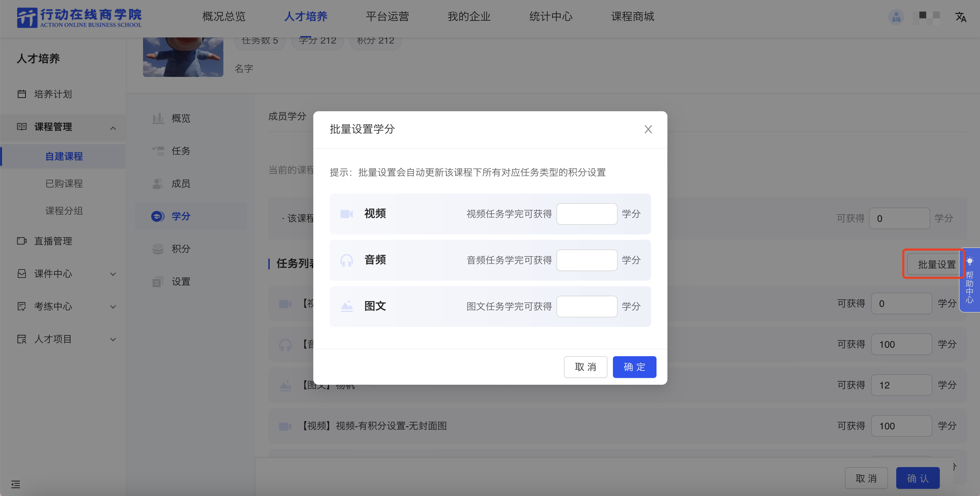Select 已购课程 in the sidebar
Image resolution: width=980 pixels, height=496 pixels.
(64, 184)
